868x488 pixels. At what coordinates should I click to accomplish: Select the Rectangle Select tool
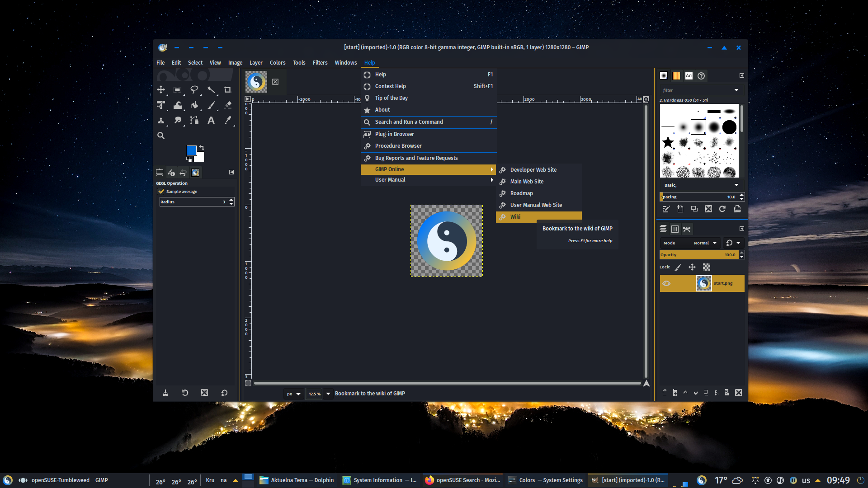pyautogui.click(x=178, y=90)
